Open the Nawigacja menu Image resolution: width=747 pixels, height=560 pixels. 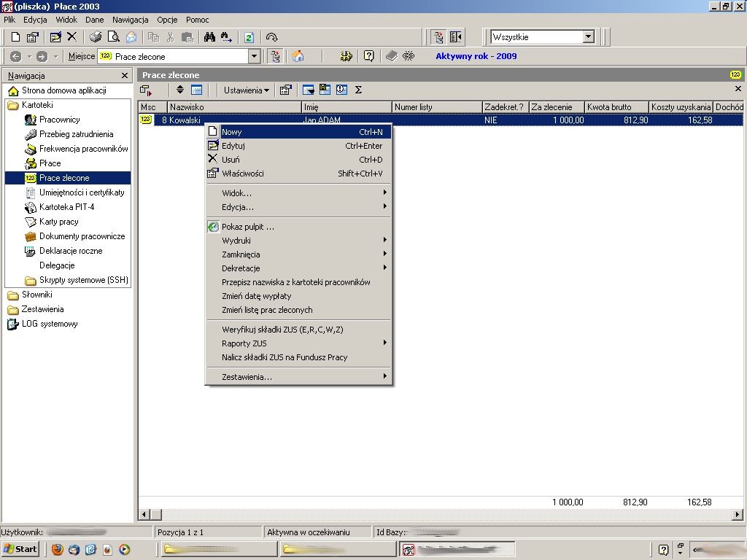pos(131,20)
